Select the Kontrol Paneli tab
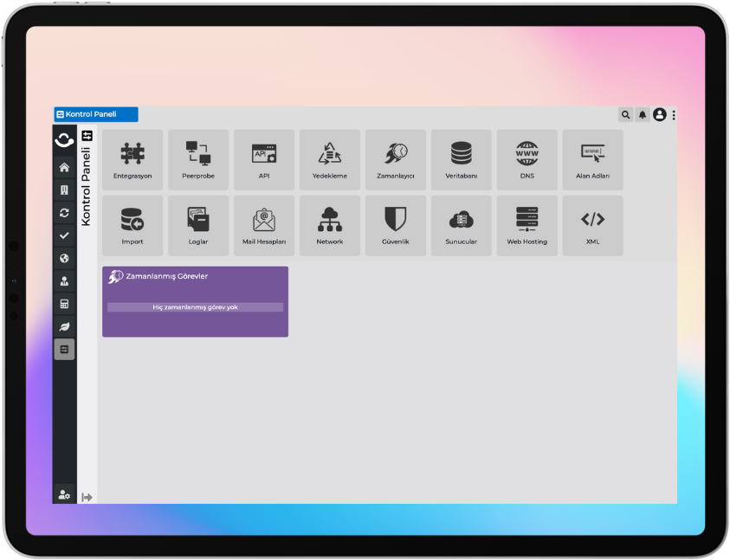This screenshot has height=560, width=730. [96, 114]
